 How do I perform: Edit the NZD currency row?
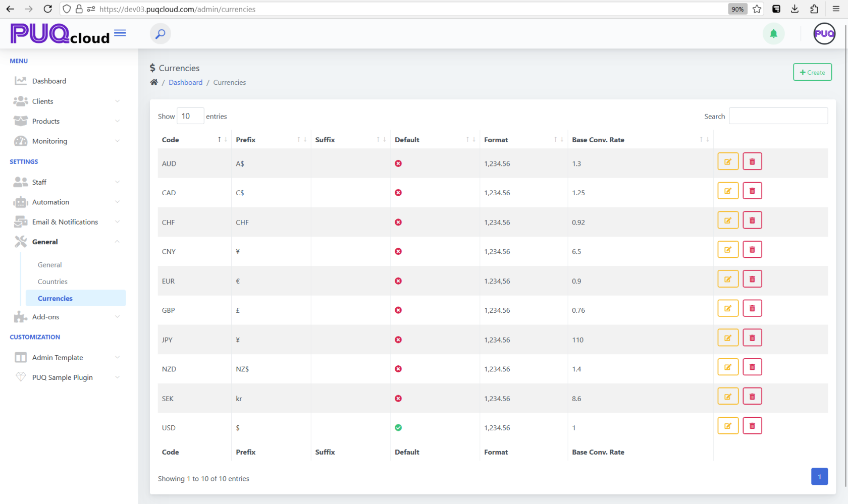click(x=728, y=367)
